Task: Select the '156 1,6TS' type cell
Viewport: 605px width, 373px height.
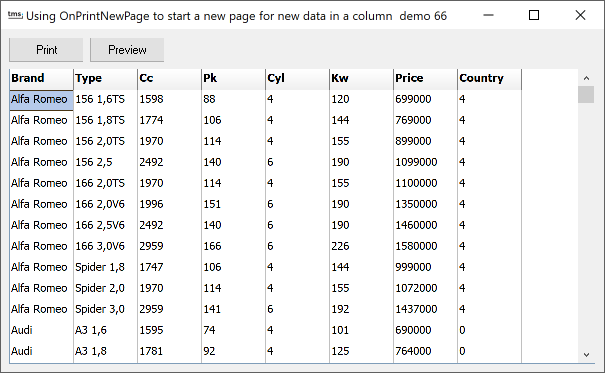Action: click(x=105, y=100)
